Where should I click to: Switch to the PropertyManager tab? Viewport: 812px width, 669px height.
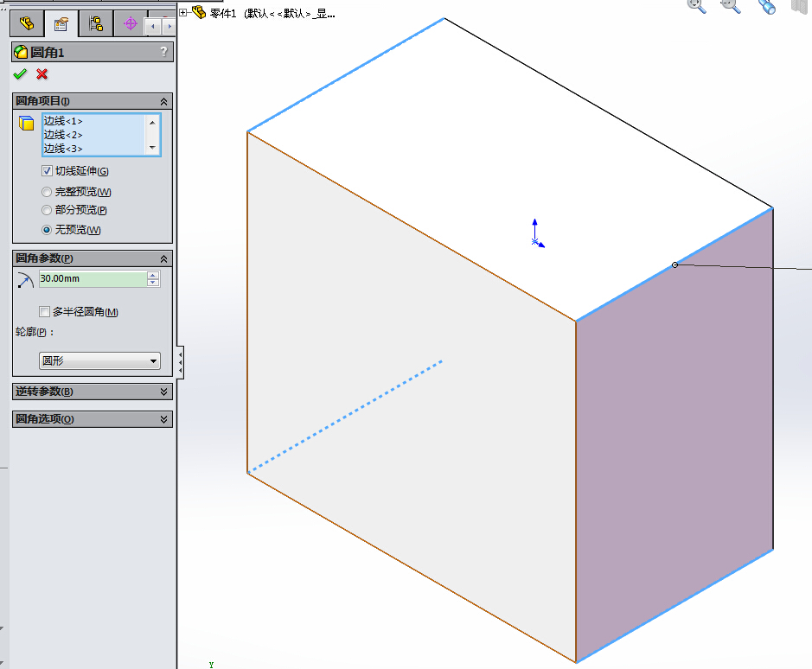pyautogui.click(x=61, y=24)
